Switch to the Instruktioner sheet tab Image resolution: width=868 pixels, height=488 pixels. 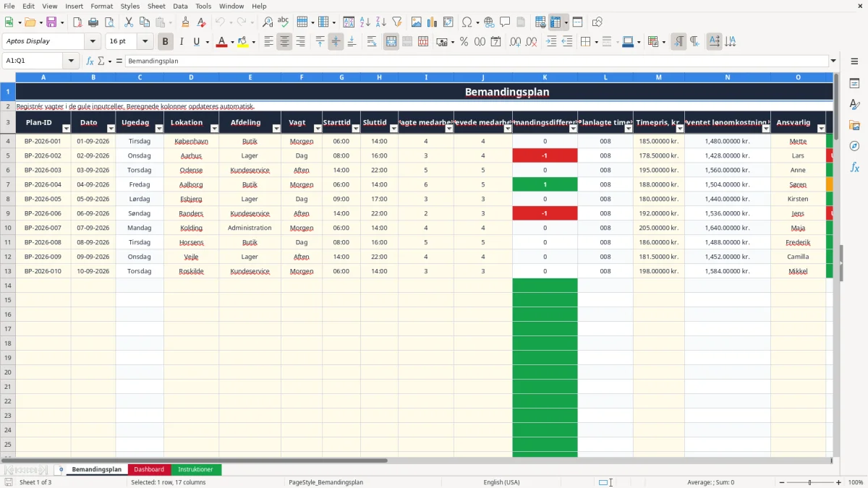(x=196, y=469)
